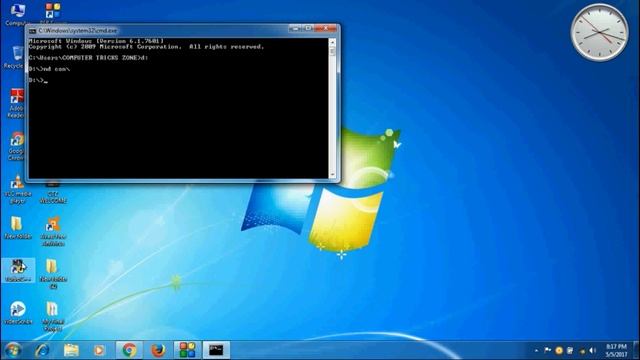The image size is (640, 360).
Task: Click the Show desktop strip
Action: click(x=637, y=350)
